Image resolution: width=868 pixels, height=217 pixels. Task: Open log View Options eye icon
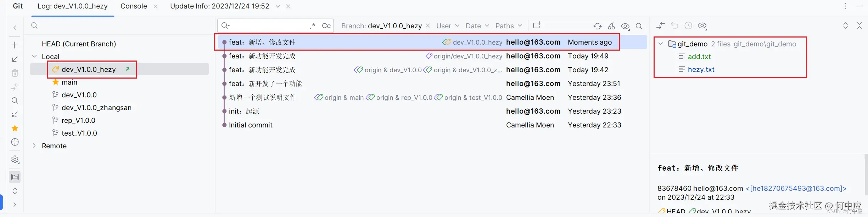(626, 26)
